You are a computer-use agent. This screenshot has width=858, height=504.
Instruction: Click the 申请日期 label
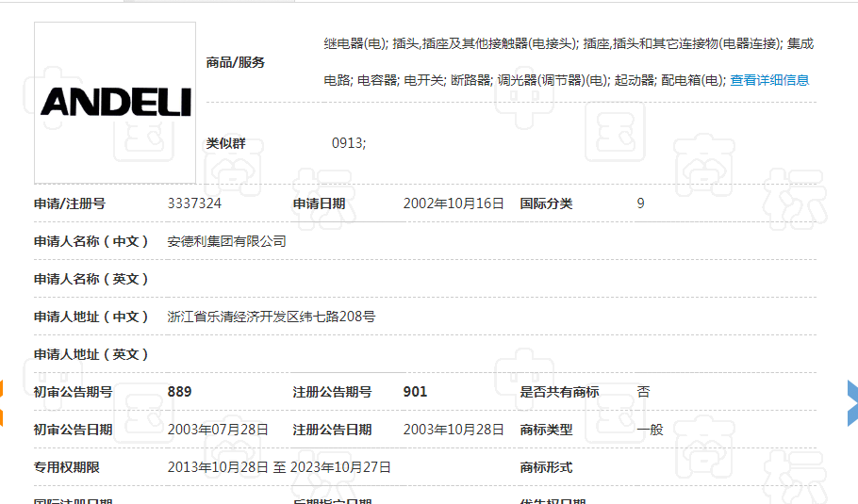click(x=319, y=203)
